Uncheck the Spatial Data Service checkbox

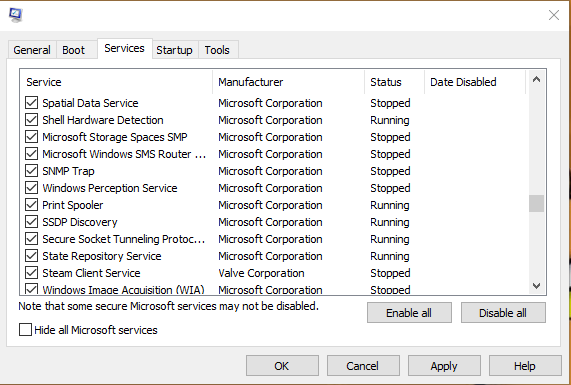click(32, 103)
